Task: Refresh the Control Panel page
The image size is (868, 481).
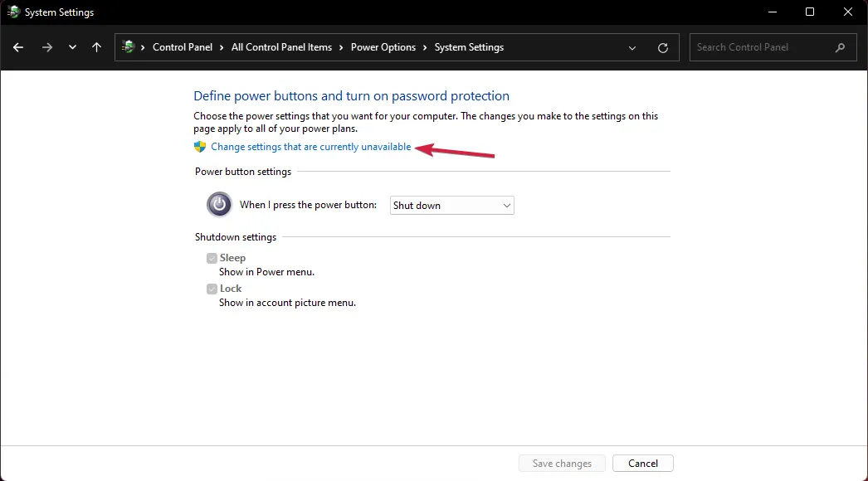Action: (x=662, y=47)
